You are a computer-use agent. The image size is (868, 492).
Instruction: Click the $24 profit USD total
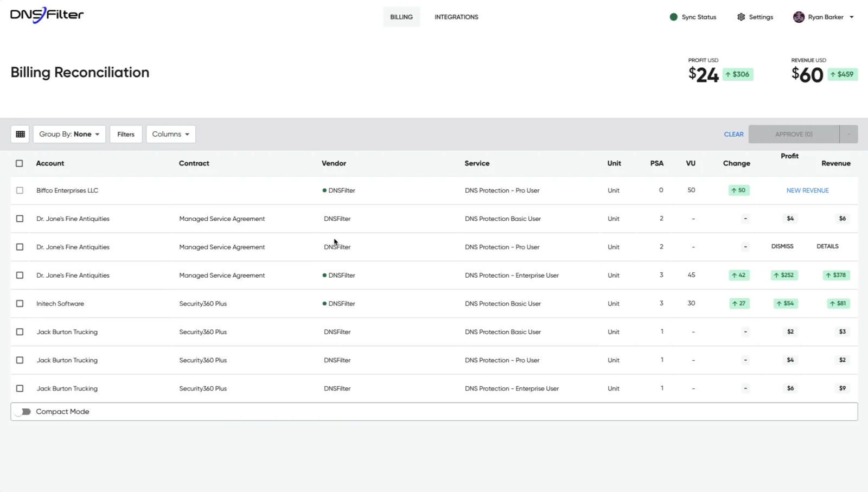coord(704,75)
